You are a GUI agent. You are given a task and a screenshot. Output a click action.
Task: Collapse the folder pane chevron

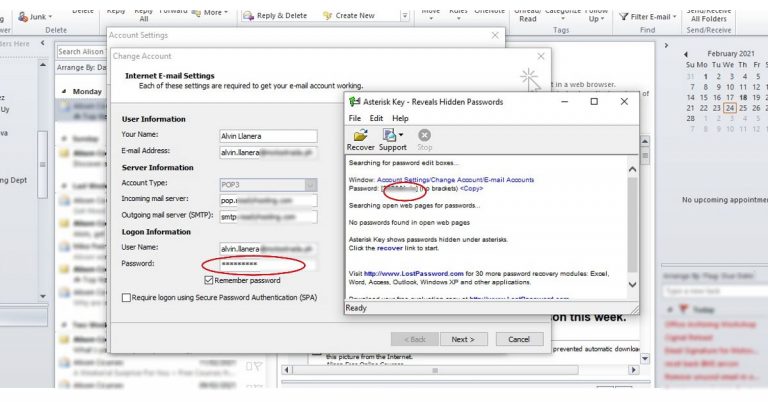tap(43, 44)
